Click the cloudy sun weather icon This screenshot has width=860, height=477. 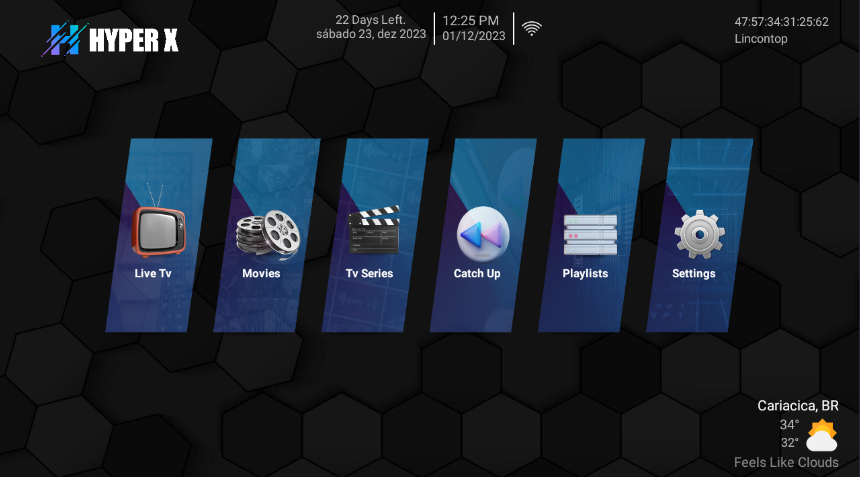[821, 435]
